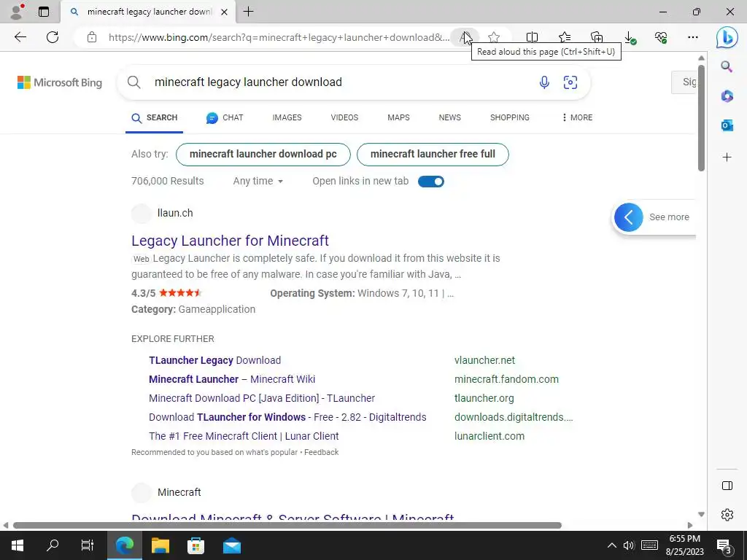The width and height of the screenshot is (747, 560).
Task: Open the browser profile icon
Action: click(18, 12)
